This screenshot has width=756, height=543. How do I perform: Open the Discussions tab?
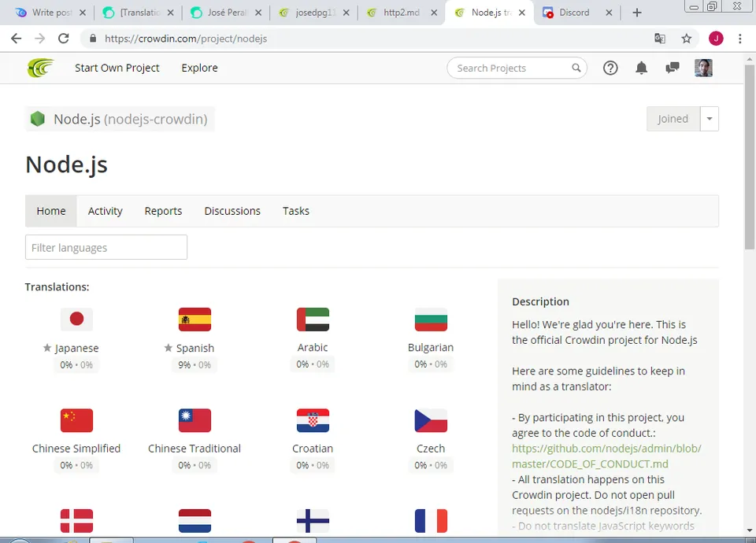tap(232, 211)
